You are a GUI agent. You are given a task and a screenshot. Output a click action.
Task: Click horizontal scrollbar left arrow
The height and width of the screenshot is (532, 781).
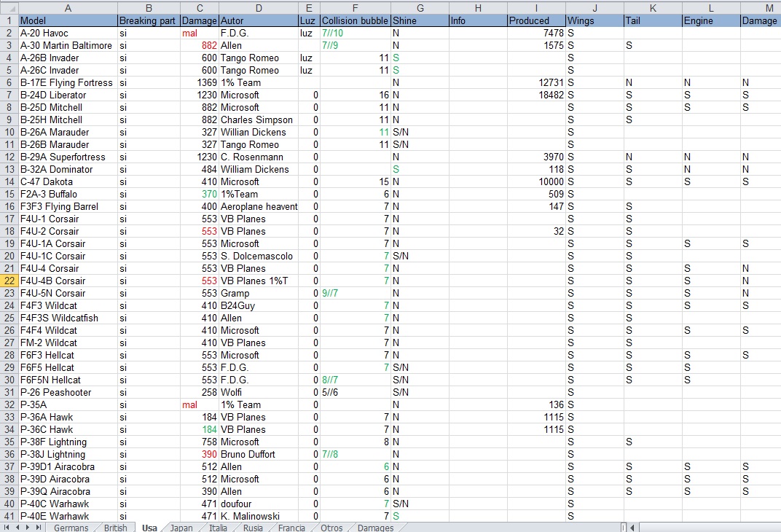point(632,527)
